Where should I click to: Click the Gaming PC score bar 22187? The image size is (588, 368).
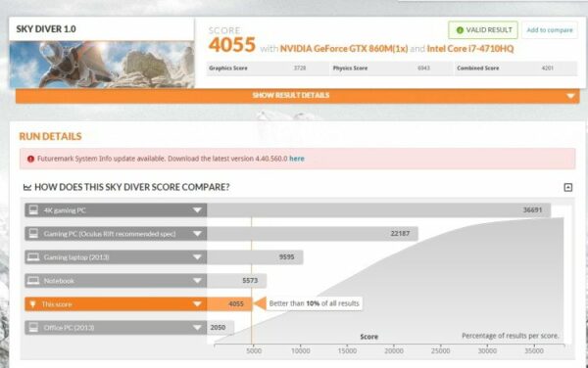coord(313,234)
